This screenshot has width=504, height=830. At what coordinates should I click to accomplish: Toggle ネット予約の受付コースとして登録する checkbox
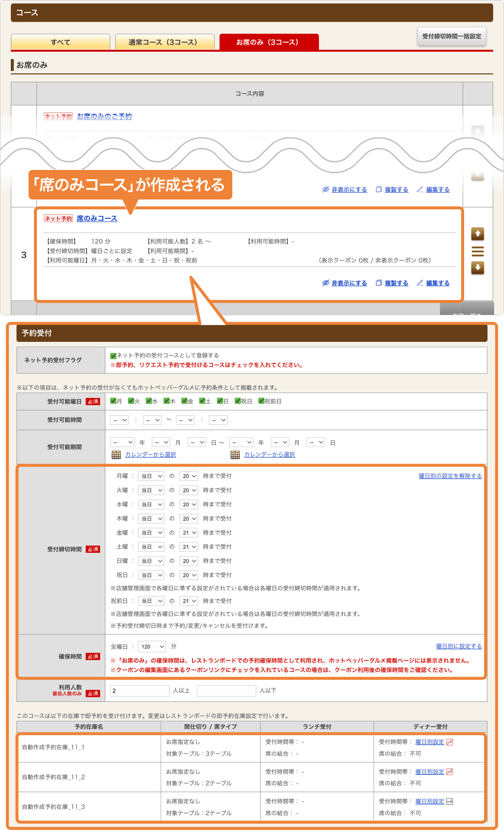pyautogui.click(x=113, y=356)
